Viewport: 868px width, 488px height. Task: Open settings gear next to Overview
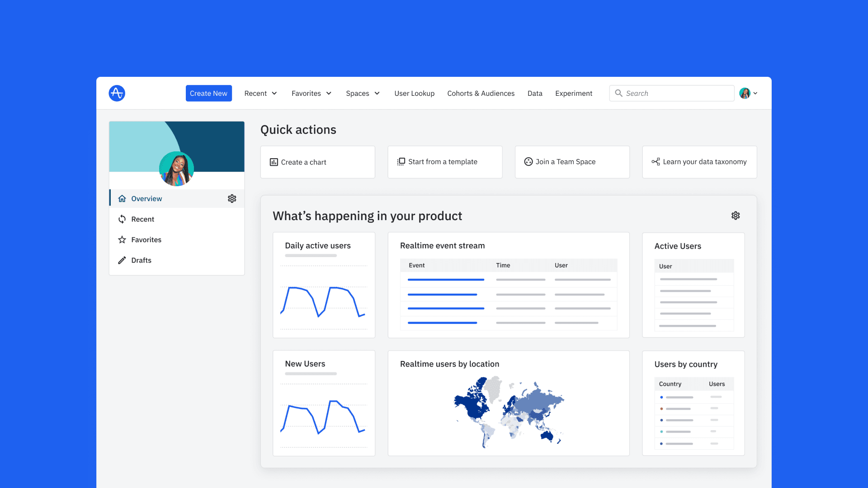pyautogui.click(x=232, y=199)
